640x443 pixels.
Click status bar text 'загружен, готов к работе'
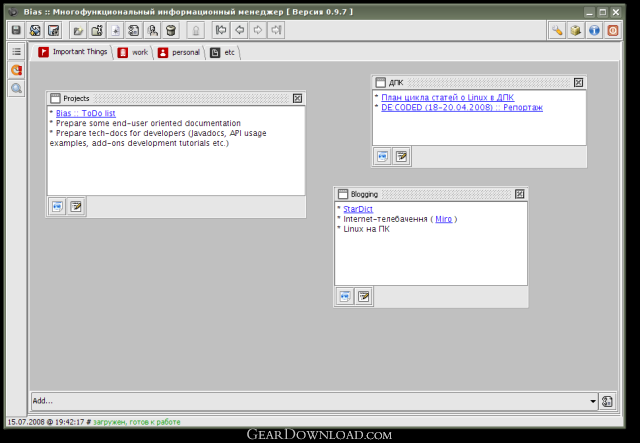click(136, 422)
